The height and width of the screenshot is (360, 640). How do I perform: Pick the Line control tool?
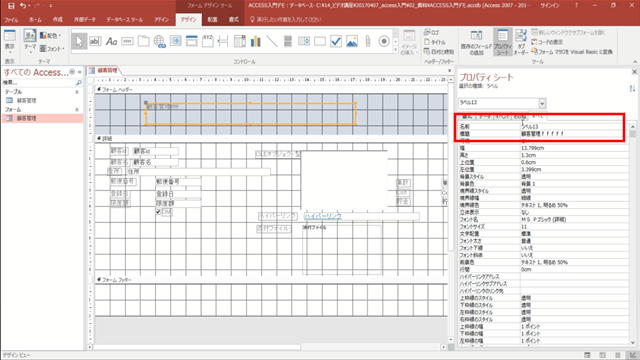coord(272,41)
